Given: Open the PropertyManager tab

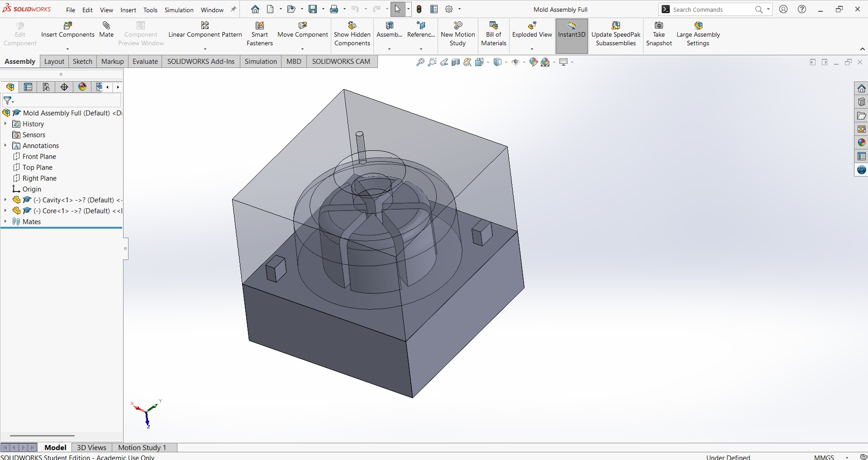Looking at the screenshot, I should [x=28, y=87].
